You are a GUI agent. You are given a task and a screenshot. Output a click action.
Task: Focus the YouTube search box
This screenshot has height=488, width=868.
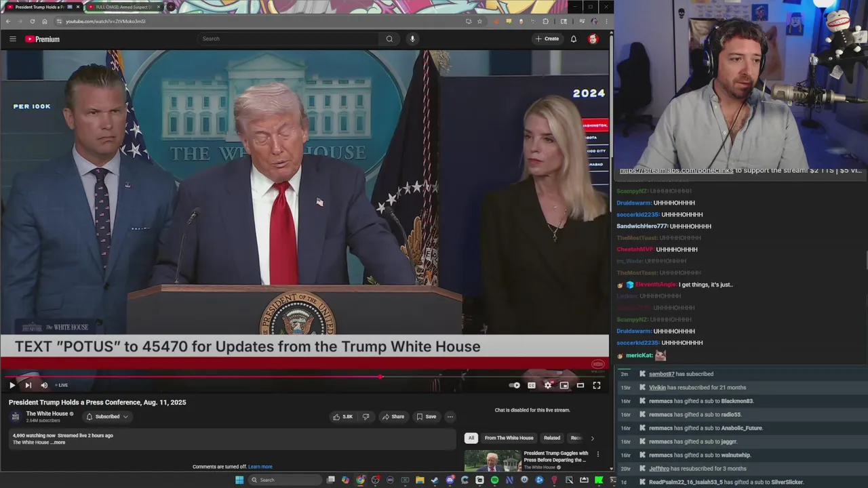point(288,39)
